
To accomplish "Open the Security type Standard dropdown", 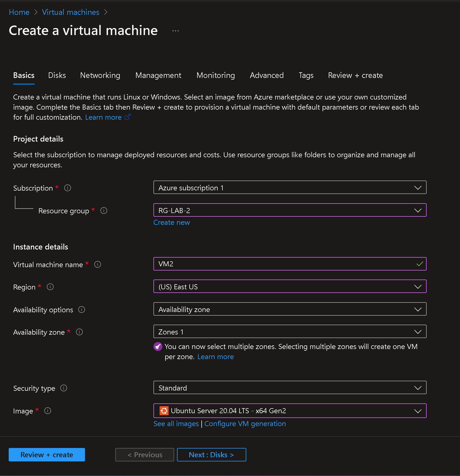I will [290, 388].
